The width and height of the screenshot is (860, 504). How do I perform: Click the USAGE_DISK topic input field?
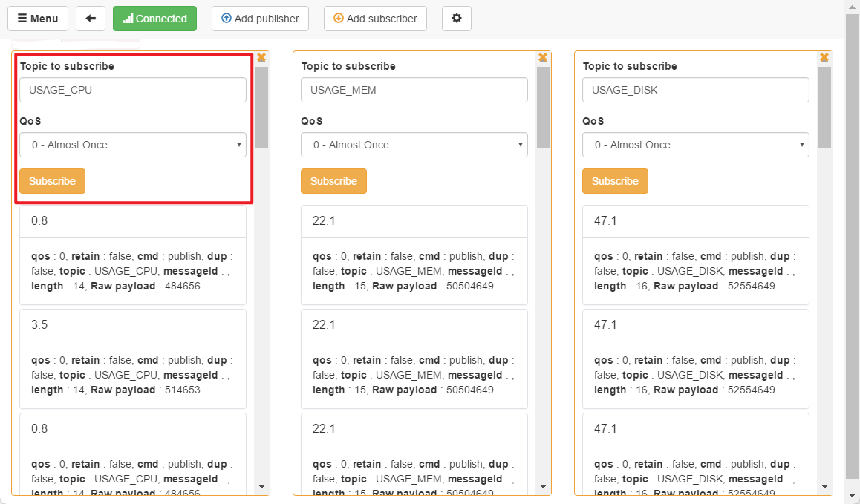pos(695,90)
